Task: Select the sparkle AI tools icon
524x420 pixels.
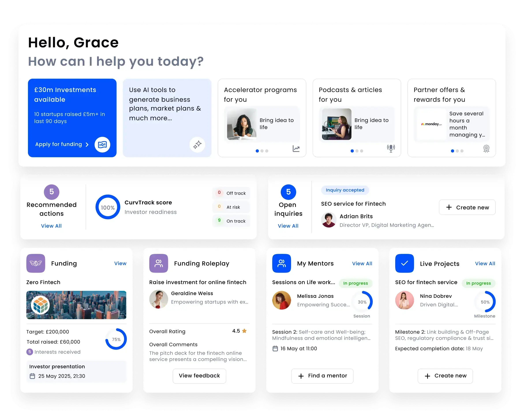Action: pyautogui.click(x=197, y=144)
